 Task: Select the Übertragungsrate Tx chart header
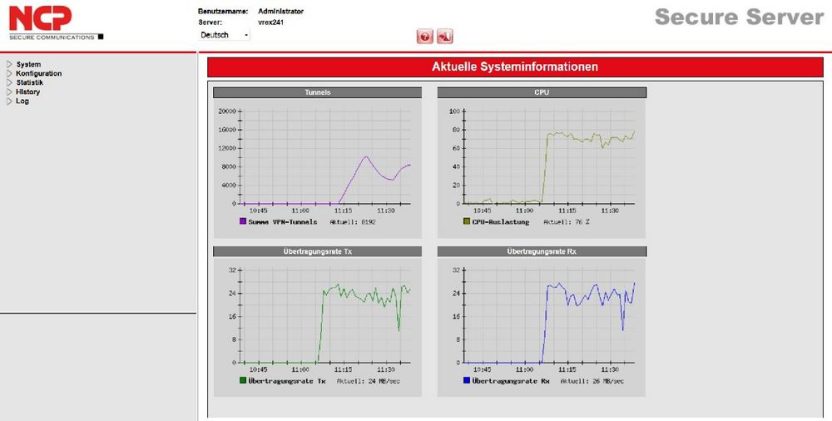click(317, 251)
